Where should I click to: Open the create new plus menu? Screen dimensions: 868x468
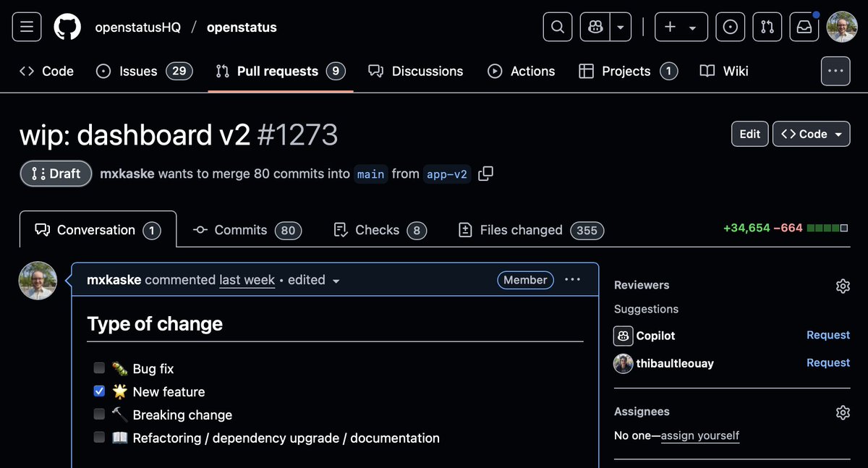click(x=681, y=27)
